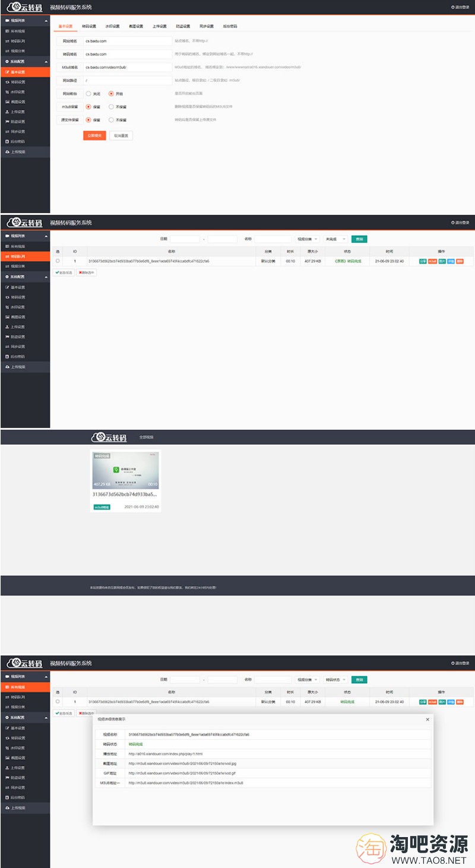Click highlighted 基本设置 sidebar icon on basic settings page

tap(7, 72)
